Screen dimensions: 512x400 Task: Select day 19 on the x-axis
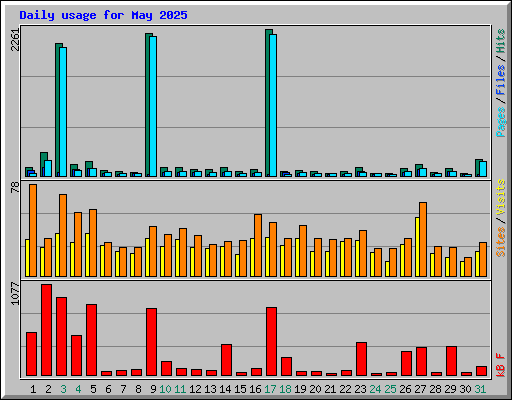pyautogui.click(x=300, y=389)
